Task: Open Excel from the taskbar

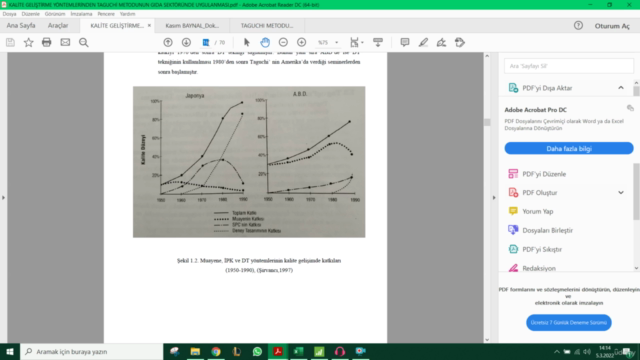Action: pos(298,351)
